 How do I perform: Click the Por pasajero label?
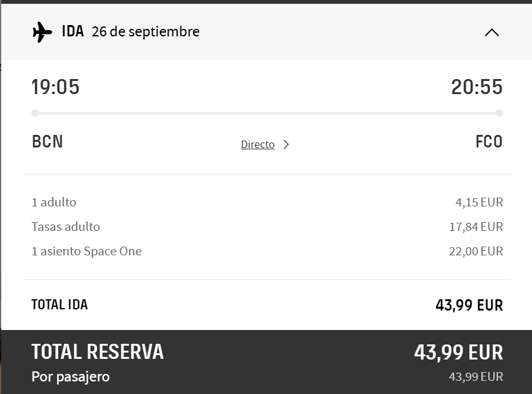71,376
